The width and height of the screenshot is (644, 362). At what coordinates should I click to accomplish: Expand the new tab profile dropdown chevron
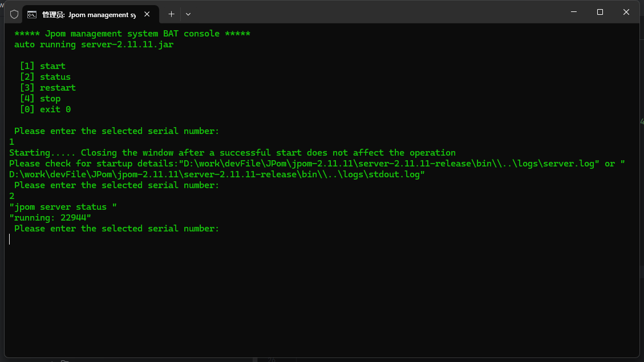(188, 14)
